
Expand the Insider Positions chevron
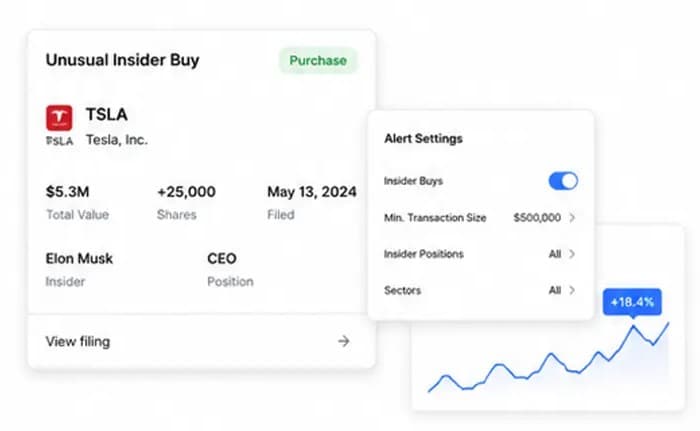pos(572,254)
